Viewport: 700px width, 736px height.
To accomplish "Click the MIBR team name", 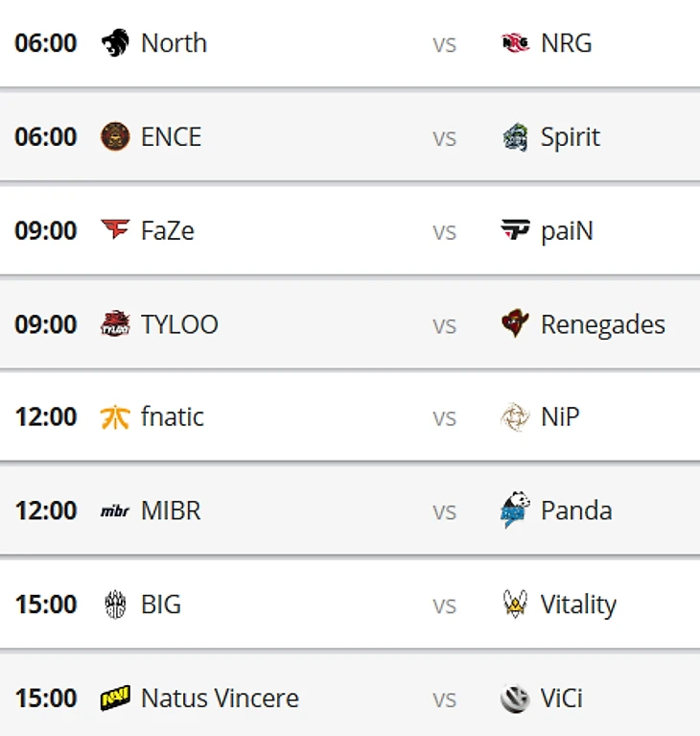I will [171, 510].
